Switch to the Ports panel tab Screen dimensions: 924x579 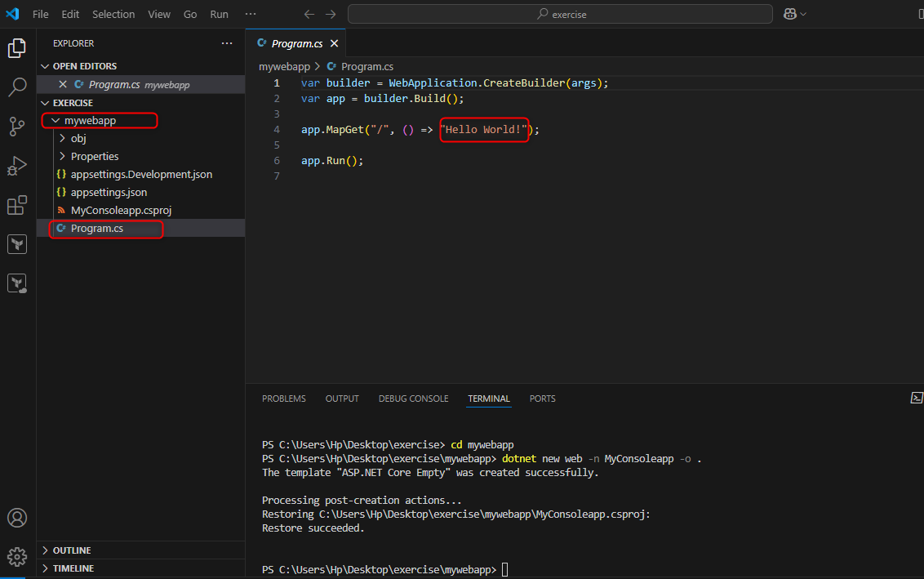542,399
